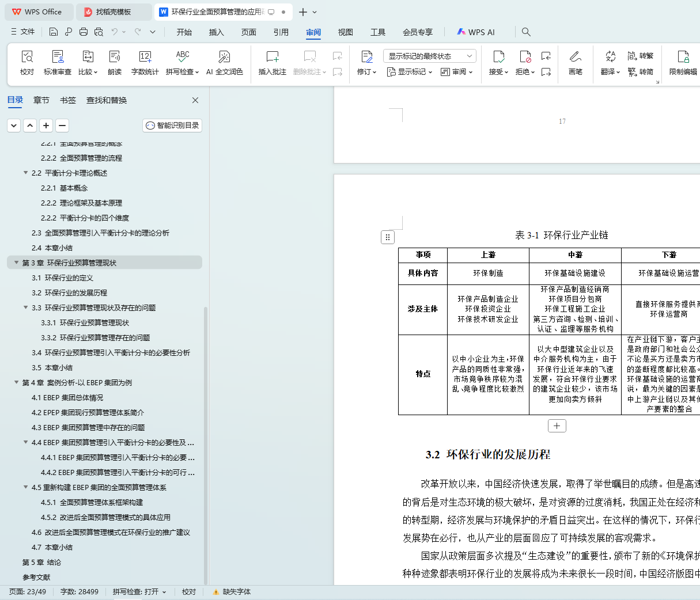700x600 pixels.
Task: Jump to 第 5 章 结论
Action: pyautogui.click(x=41, y=562)
